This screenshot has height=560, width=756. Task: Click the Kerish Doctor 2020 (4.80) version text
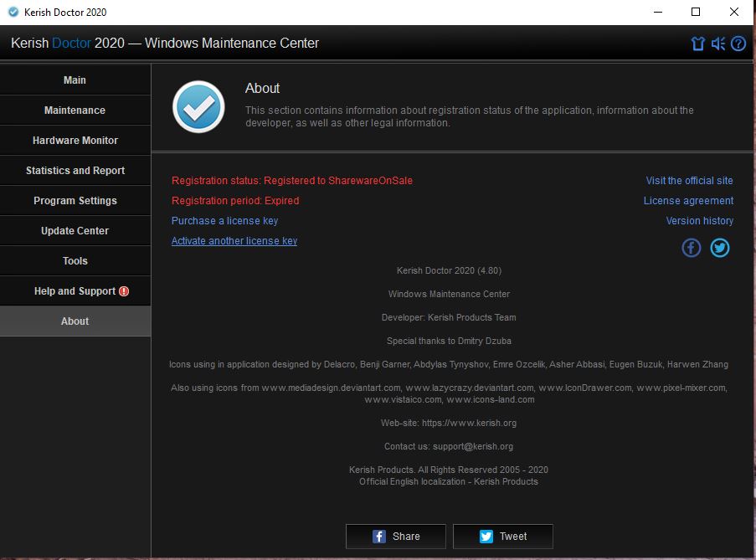tap(449, 270)
